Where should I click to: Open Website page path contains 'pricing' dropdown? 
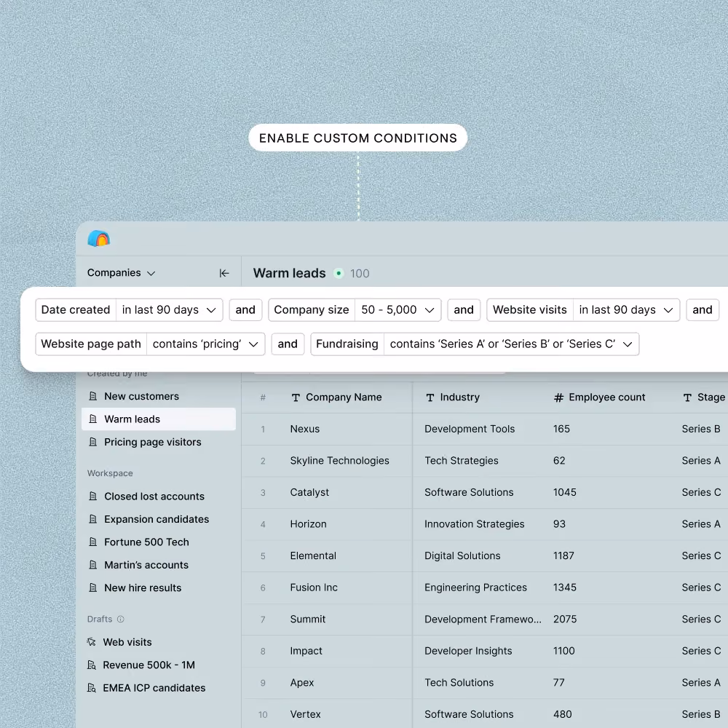pyautogui.click(x=206, y=344)
